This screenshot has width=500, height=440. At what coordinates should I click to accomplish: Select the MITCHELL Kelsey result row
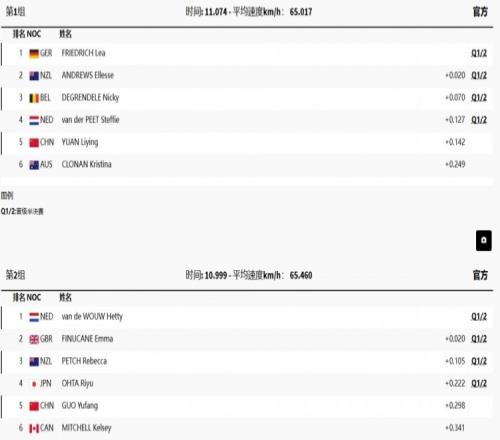(247, 428)
